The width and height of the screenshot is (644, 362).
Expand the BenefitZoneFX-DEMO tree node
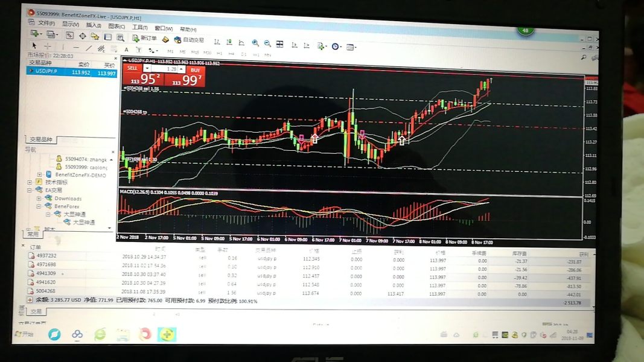(x=39, y=175)
